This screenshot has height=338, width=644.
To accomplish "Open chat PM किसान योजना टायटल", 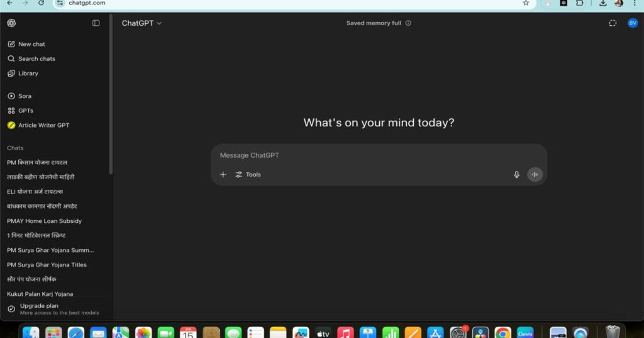I will (x=37, y=163).
